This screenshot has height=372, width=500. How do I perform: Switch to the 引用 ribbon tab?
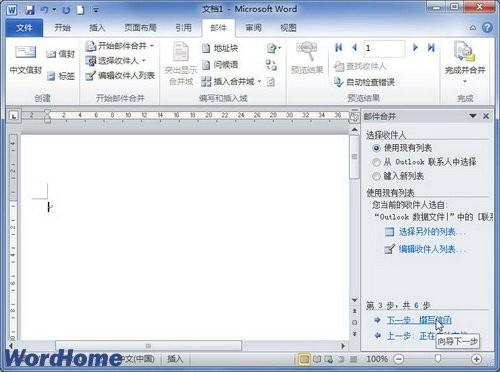pyautogui.click(x=183, y=28)
